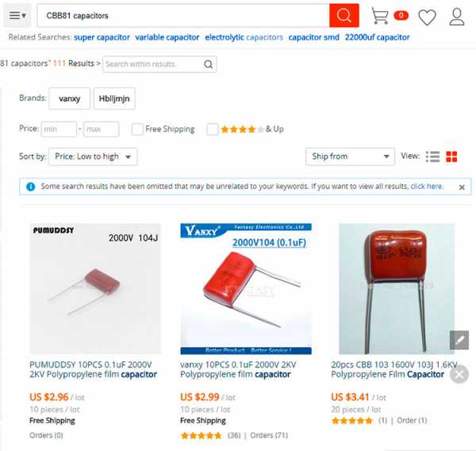The width and height of the screenshot is (476, 451).
Task: Click the pencil edit icon beside product
Action: click(459, 340)
